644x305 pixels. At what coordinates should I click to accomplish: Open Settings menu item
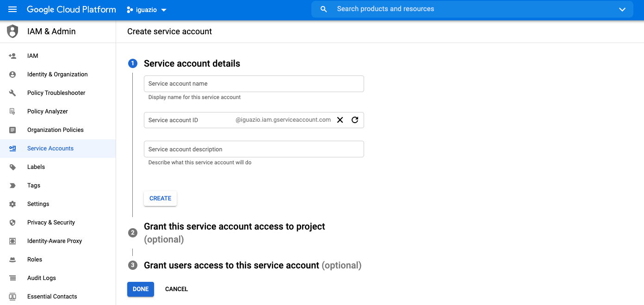[x=58, y=204]
